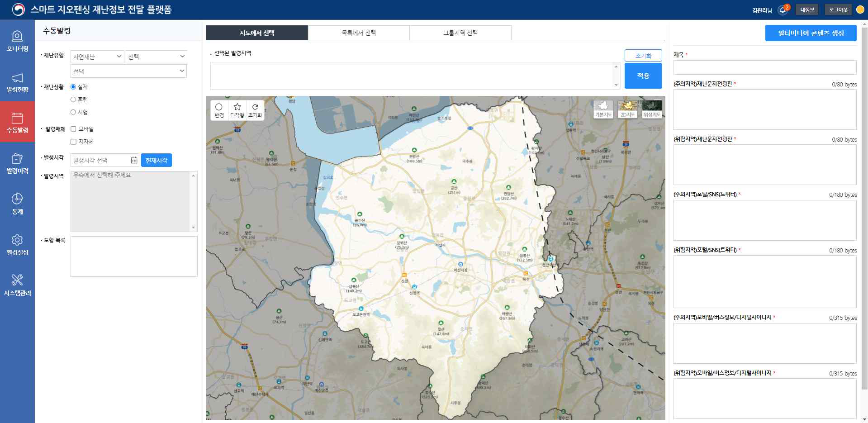Click the right panel vertical scrollbar
The height and width of the screenshot is (423, 868).
(864, 208)
